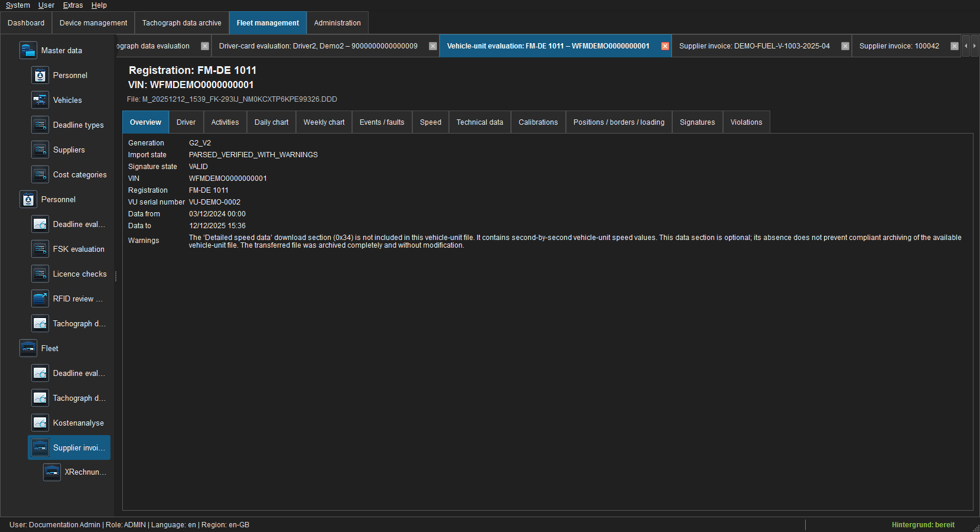The width and height of the screenshot is (980, 532).
Task: Select Supplier invoices sidebar icon
Action: coord(40,447)
